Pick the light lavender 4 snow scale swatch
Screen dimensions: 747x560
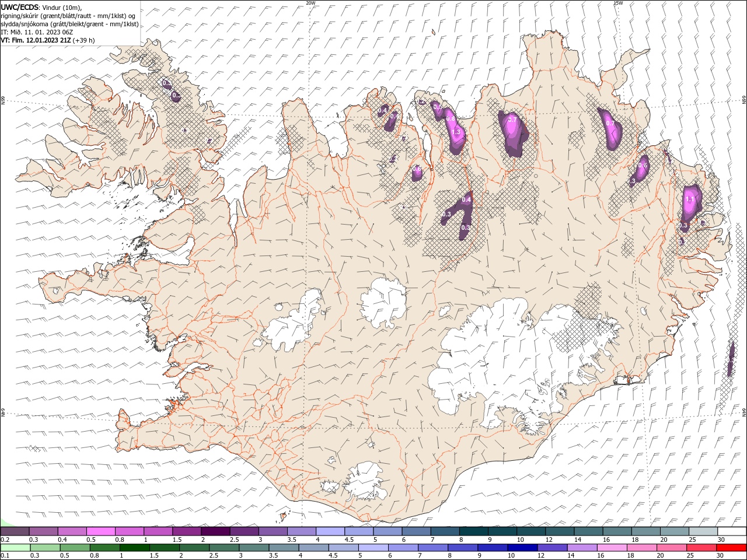[330, 531]
